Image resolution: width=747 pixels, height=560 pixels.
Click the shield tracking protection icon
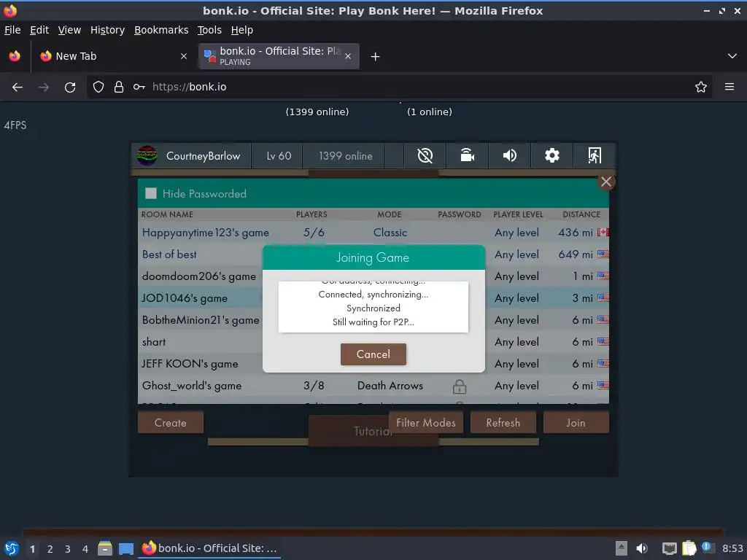(98, 87)
